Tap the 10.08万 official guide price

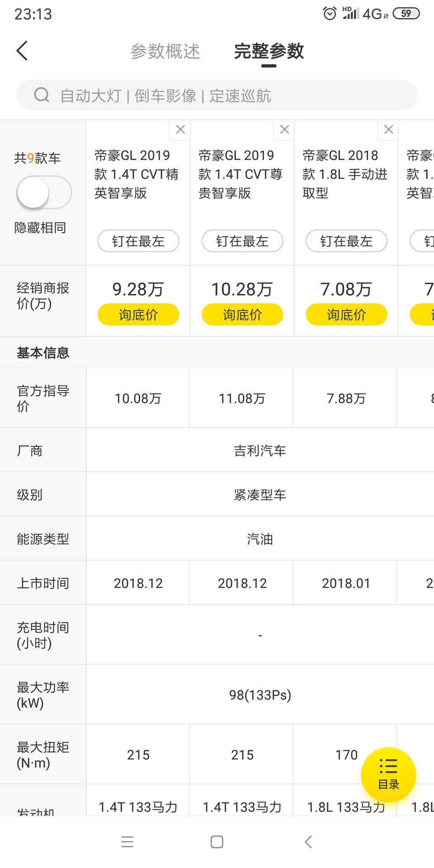point(138,398)
